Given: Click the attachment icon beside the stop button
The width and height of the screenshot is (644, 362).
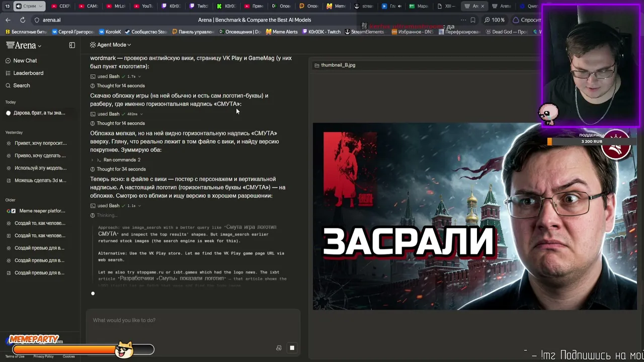Looking at the screenshot, I should point(279,348).
